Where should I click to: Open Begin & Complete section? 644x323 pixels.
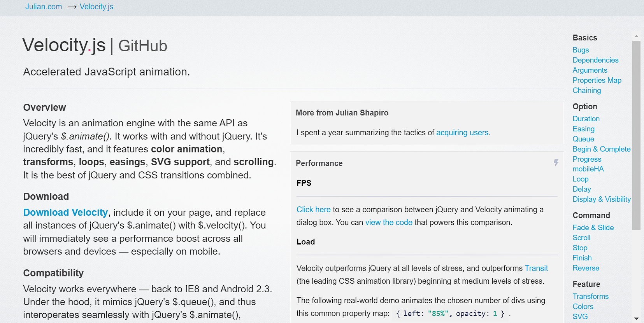pyautogui.click(x=602, y=149)
